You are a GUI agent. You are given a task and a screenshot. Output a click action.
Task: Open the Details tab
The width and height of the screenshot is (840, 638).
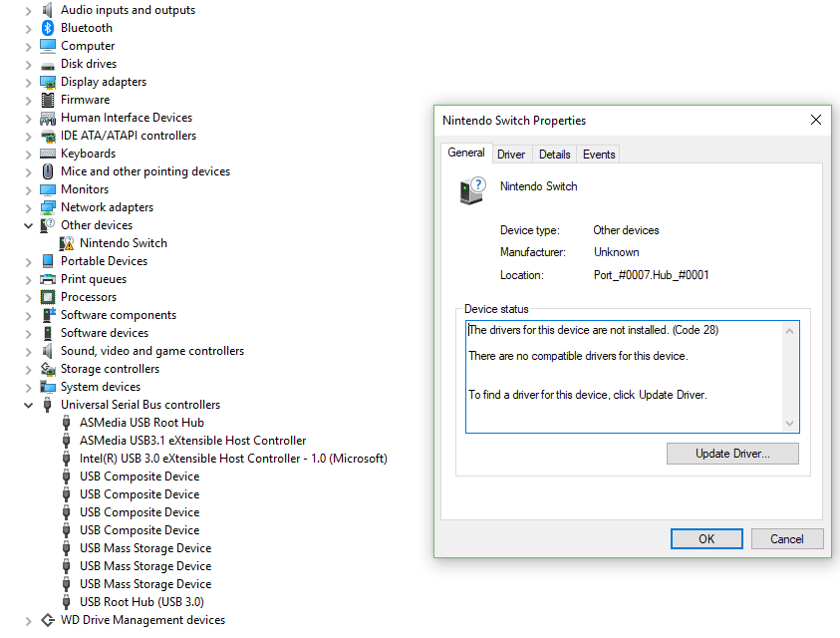click(554, 155)
